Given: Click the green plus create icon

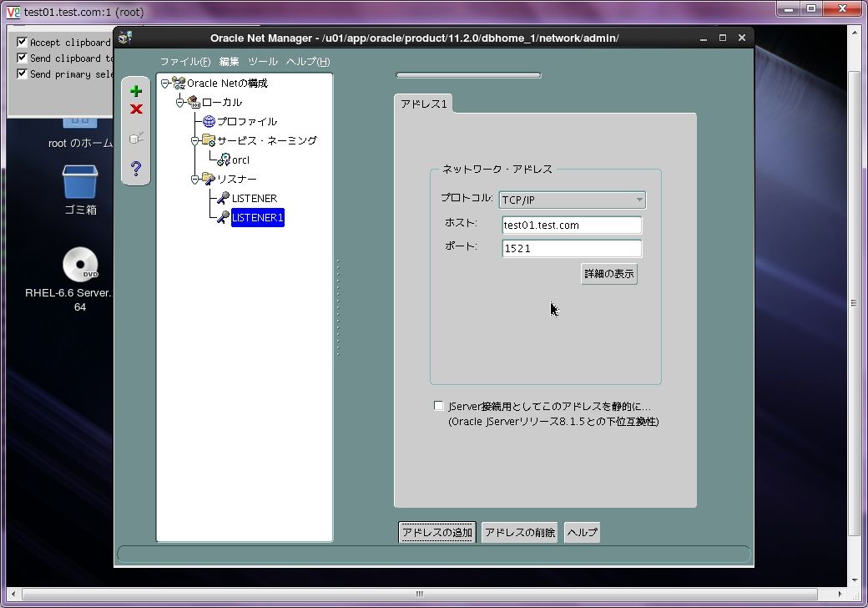Looking at the screenshot, I should click(x=135, y=91).
